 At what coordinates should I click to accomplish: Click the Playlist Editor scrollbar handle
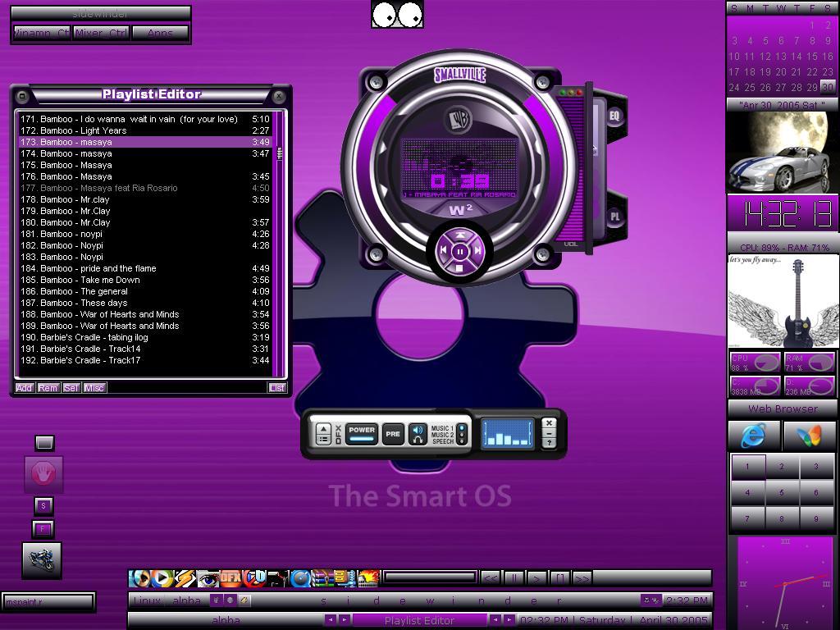[279, 153]
